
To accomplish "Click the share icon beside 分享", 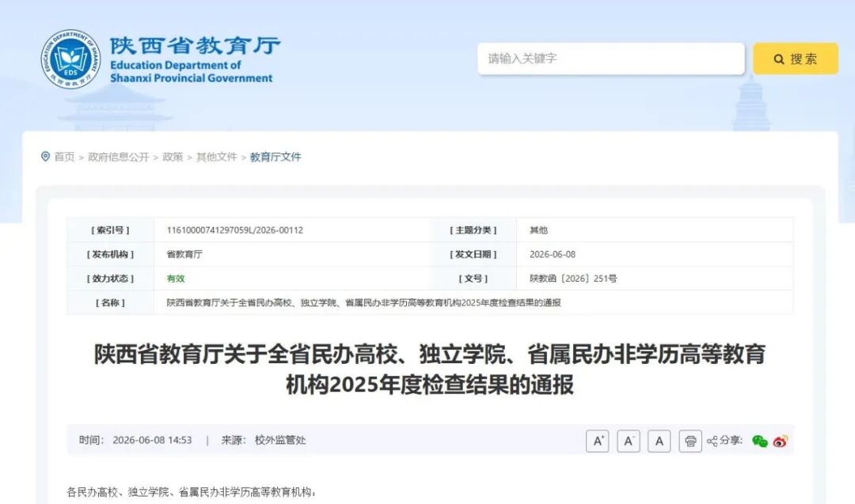I will pos(712,441).
